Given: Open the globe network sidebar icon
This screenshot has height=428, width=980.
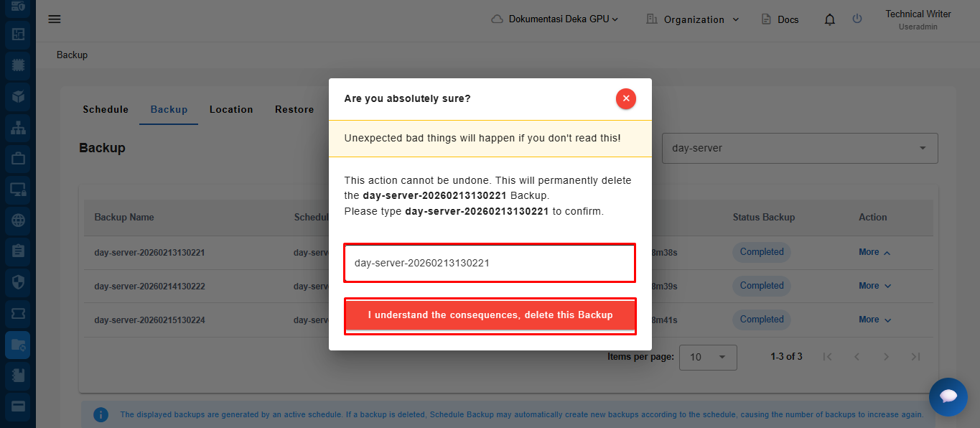Looking at the screenshot, I should (18, 220).
